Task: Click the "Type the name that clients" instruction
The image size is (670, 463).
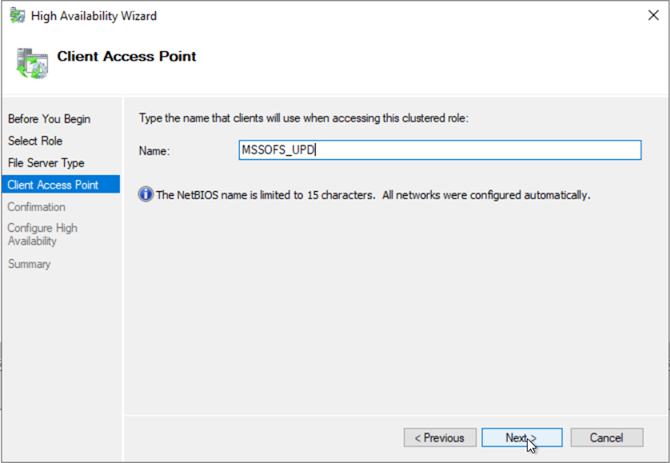Action: (x=303, y=119)
